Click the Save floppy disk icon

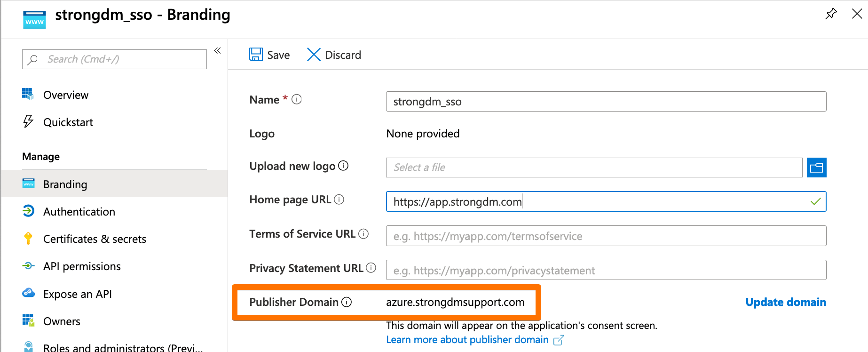(256, 55)
